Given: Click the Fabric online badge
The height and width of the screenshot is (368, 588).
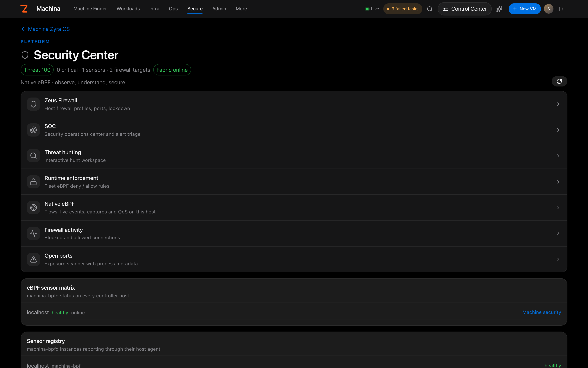Looking at the screenshot, I should tap(172, 70).
